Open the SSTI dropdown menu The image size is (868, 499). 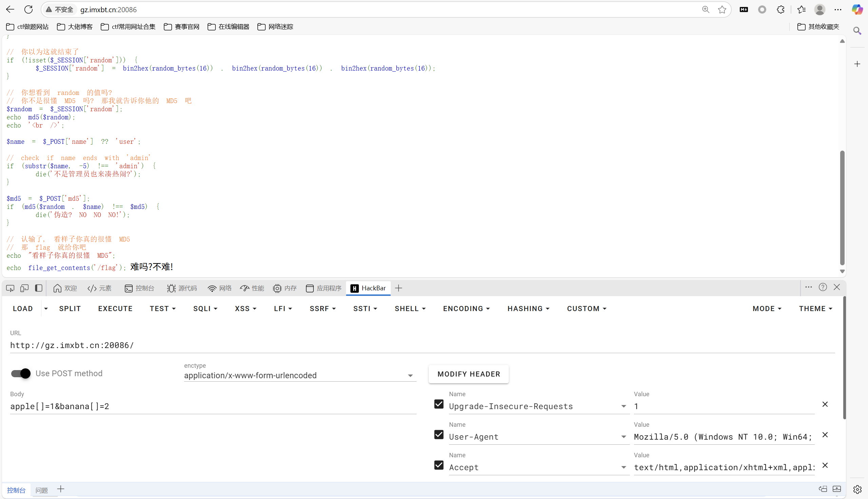[365, 309]
